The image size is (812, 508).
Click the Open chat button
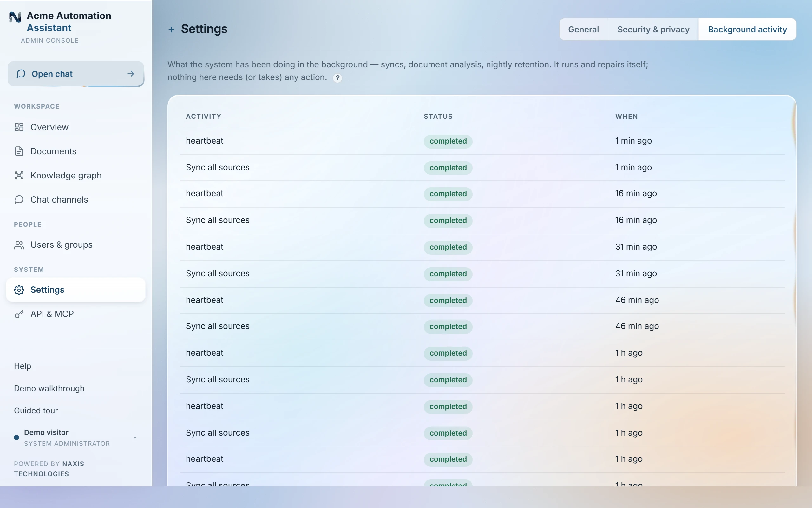75,74
